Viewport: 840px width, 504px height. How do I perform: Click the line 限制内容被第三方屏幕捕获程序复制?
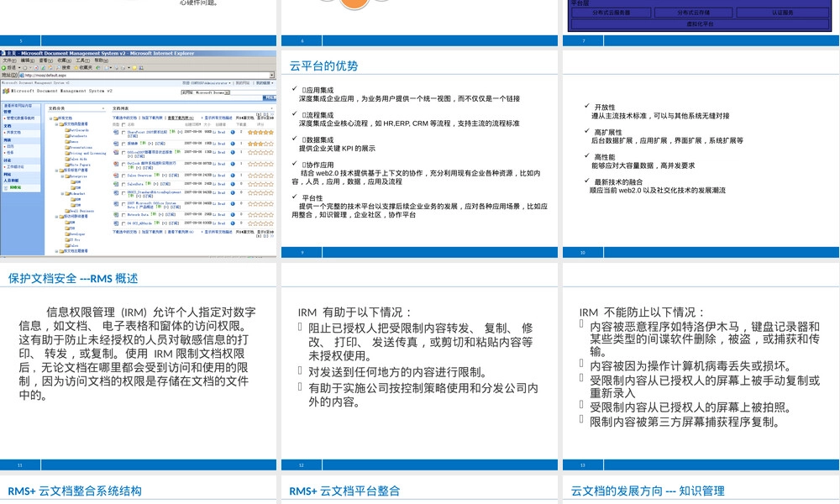click(x=685, y=422)
